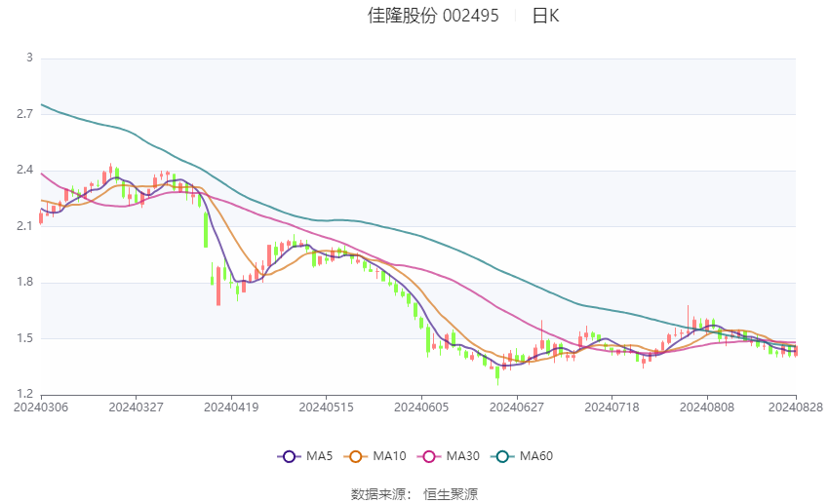Click the y-axis value 1.8
Screen dimensions: 829x504
pos(24,282)
